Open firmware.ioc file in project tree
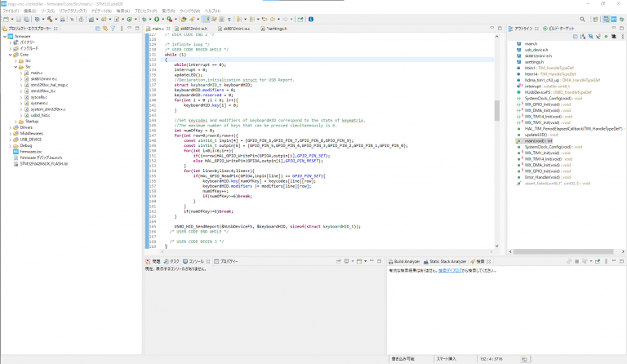The height and width of the screenshot is (364, 627). pyautogui.click(x=31, y=151)
